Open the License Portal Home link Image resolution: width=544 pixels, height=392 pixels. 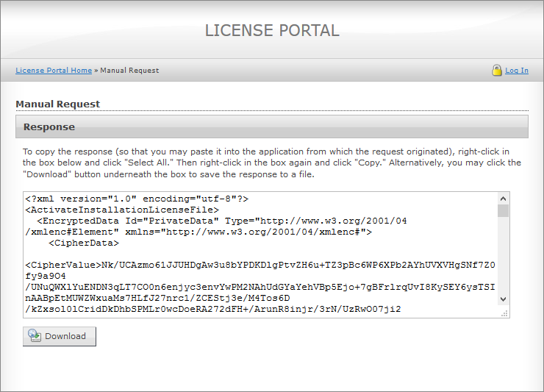(54, 71)
